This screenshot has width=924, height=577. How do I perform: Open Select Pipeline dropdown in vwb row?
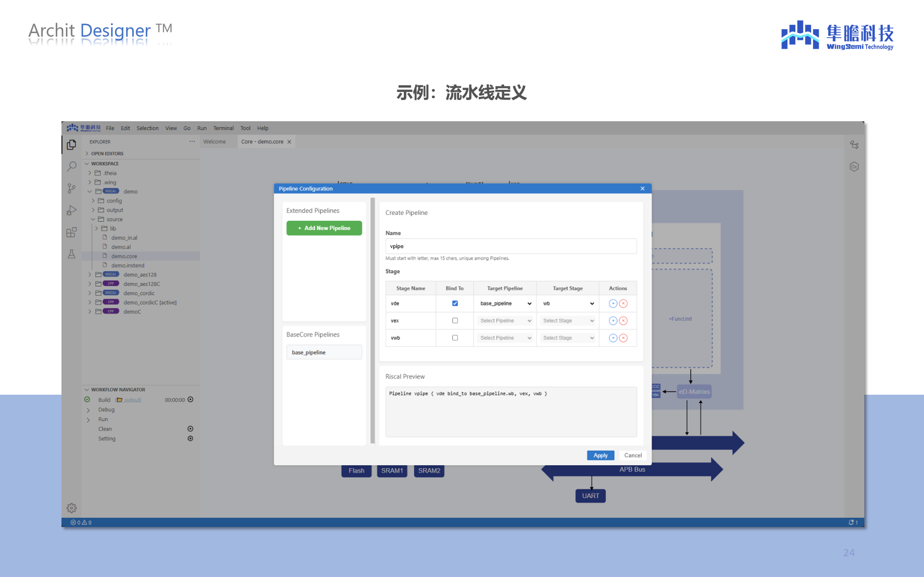(x=505, y=338)
